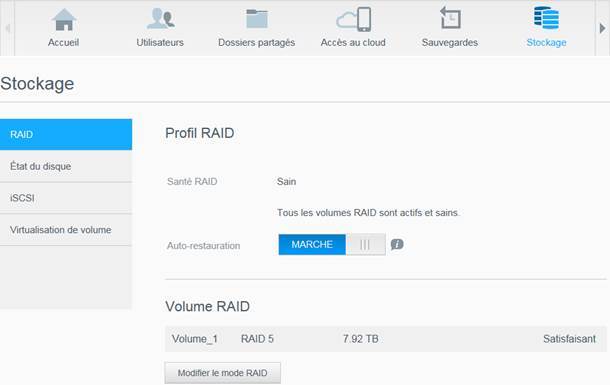
Task: Click 'Tous les volumes RAID sont actifs' message
Action: 368,213
